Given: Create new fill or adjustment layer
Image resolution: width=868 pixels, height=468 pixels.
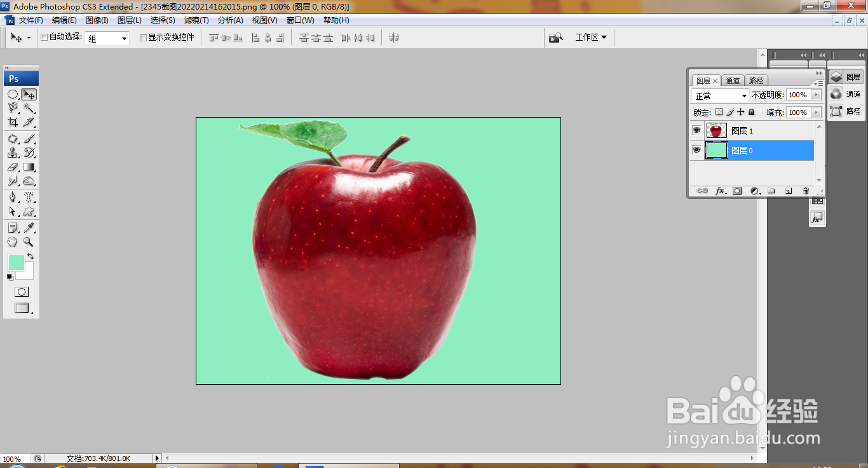Looking at the screenshot, I should click(x=754, y=191).
